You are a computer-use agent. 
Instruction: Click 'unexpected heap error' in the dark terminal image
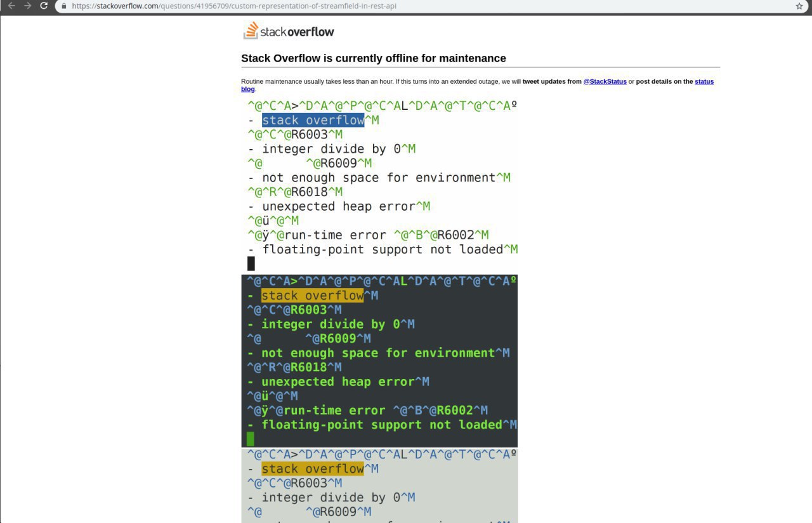pyautogui.click(x=337, y=381)
